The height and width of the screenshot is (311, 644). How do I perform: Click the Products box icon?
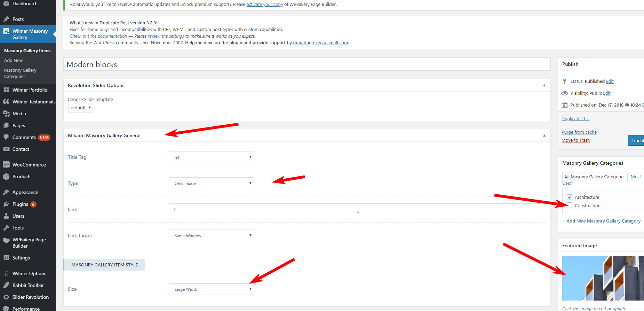click(6, 177)
